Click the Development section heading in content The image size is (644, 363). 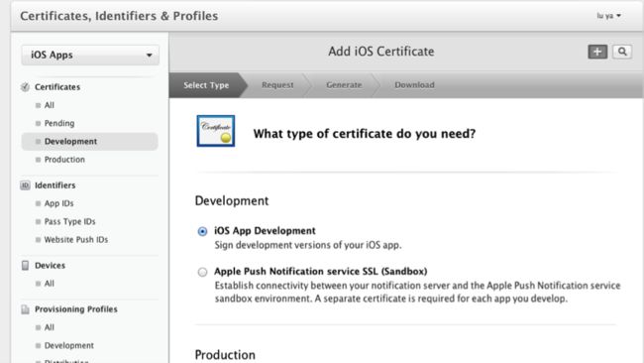click(x=232, y=200)
